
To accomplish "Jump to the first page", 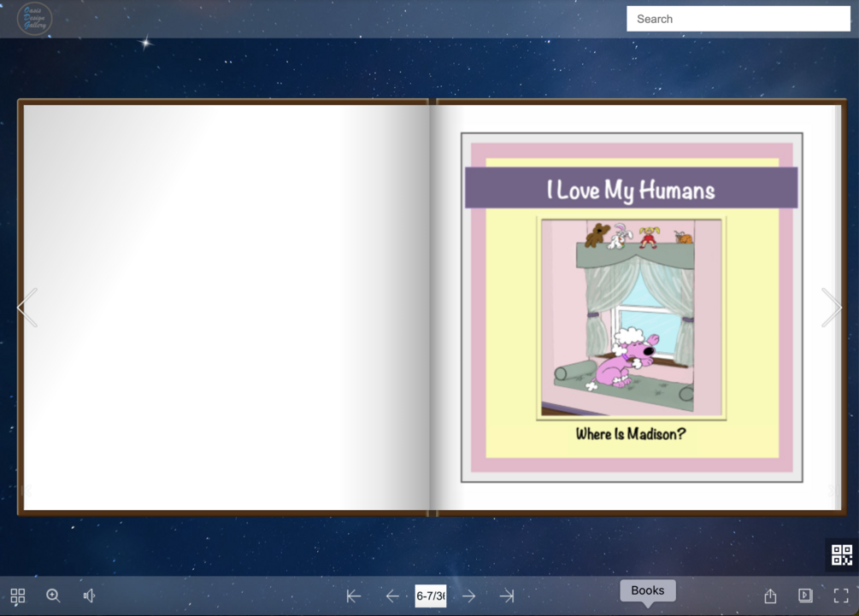I will tap(353, 595).
